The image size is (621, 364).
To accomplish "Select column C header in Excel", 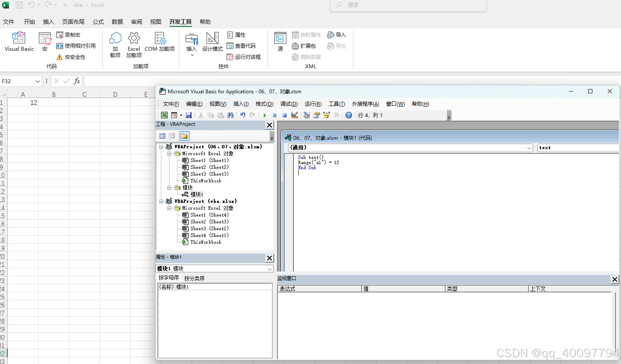I will pos(84,95).
